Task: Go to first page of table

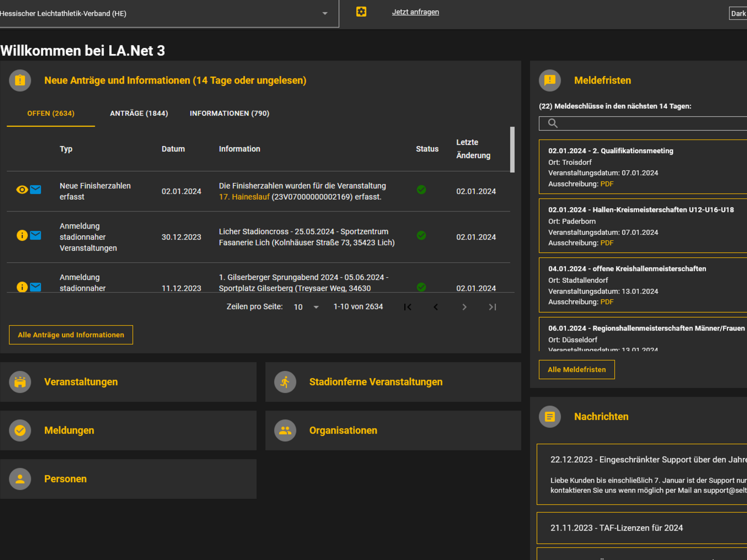Action: pyautogui.click(x=408, y=307)
